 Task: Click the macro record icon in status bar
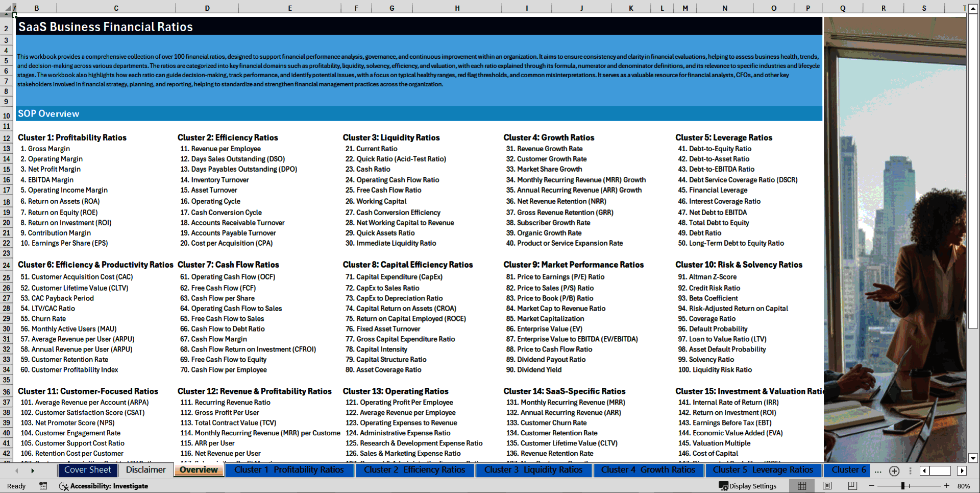[x=43, y=486]
